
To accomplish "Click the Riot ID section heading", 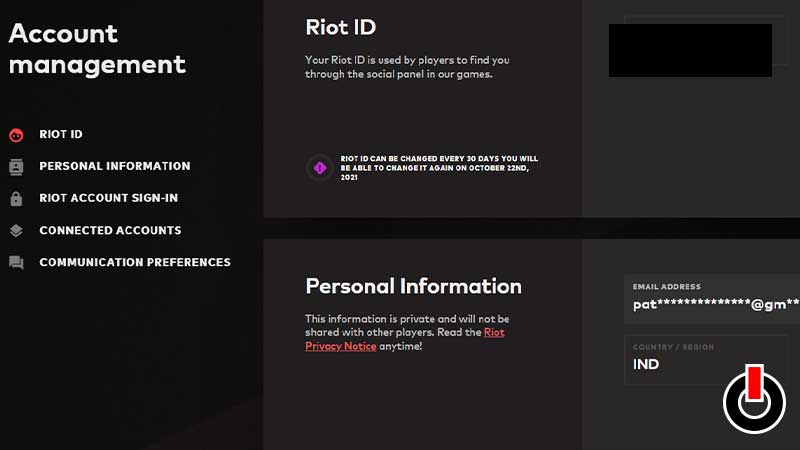I will tap(340, 26).
